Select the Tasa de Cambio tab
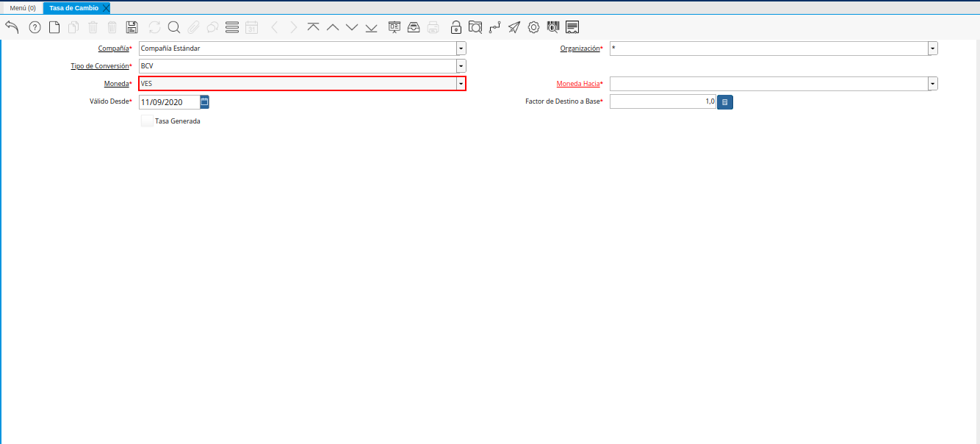The image size is (980, 444). coord(73,8)
